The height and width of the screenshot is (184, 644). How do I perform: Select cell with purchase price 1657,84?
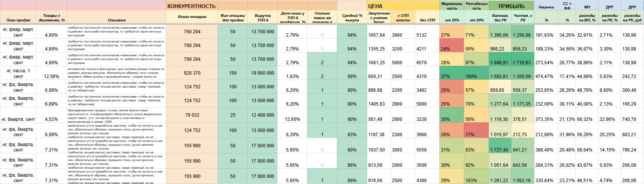tap(379, 31)
